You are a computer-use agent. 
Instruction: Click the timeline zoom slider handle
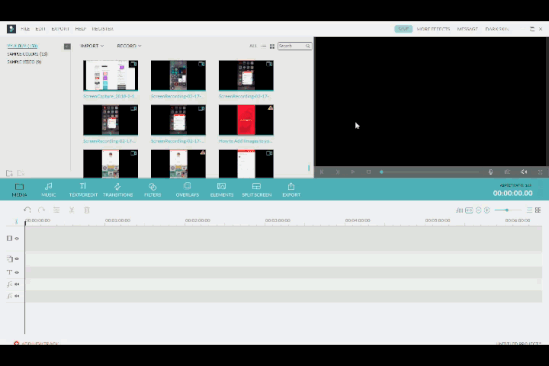click(x=507, y=210)
